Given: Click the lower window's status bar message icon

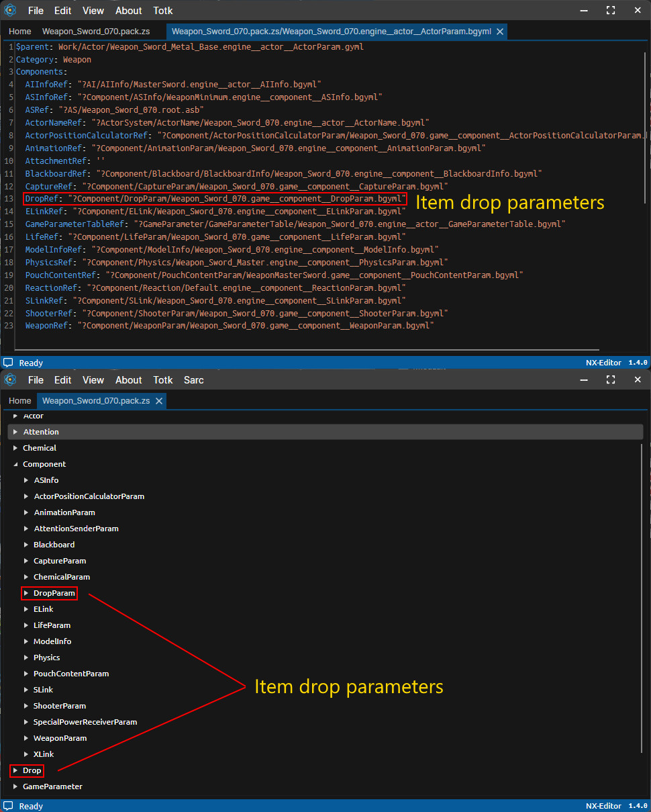Looking at the screenshot, I should 8,806.
